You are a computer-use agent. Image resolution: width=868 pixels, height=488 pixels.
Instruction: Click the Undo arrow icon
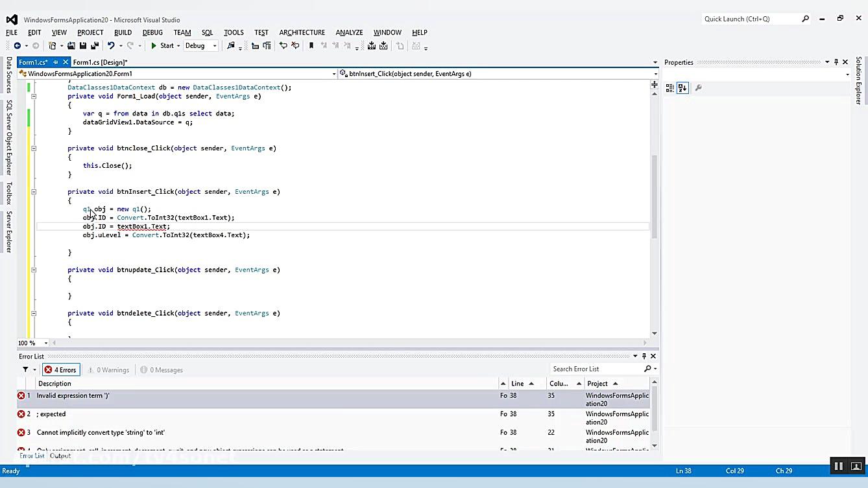click(x=111, y=46)
